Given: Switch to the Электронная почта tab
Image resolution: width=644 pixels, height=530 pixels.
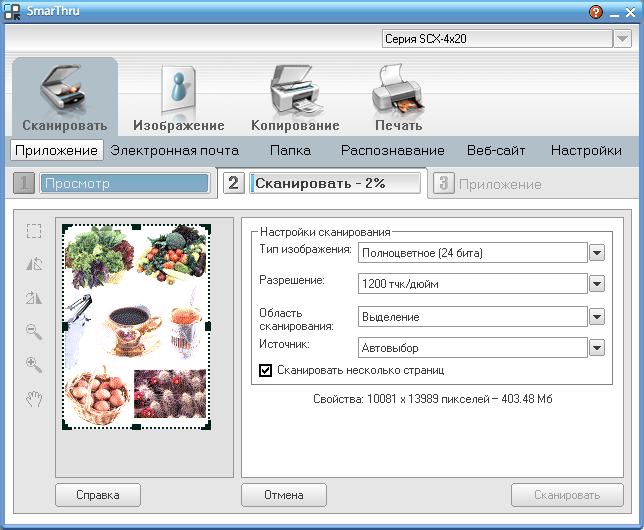Looking at the screenshot, I should coord(175,150).
